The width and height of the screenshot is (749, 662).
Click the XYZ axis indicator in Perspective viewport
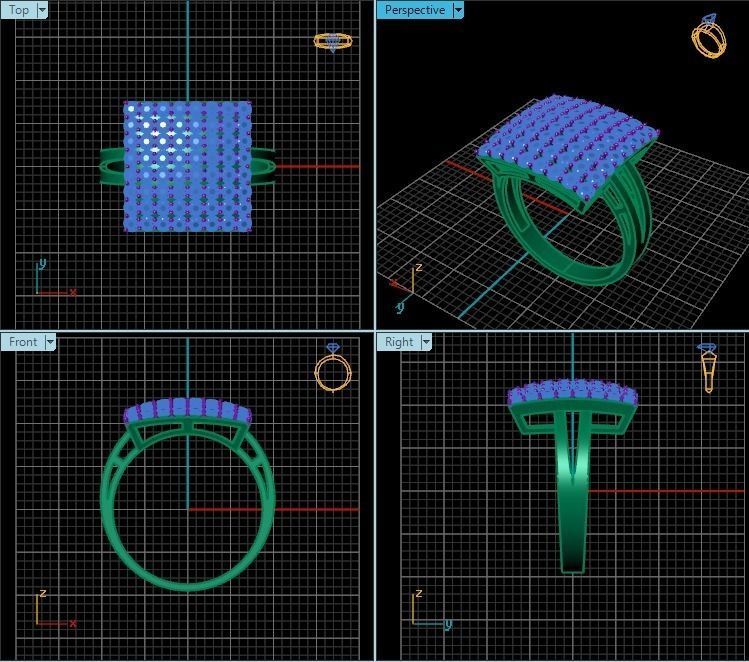pyautogui.click(x=406, y=288)
